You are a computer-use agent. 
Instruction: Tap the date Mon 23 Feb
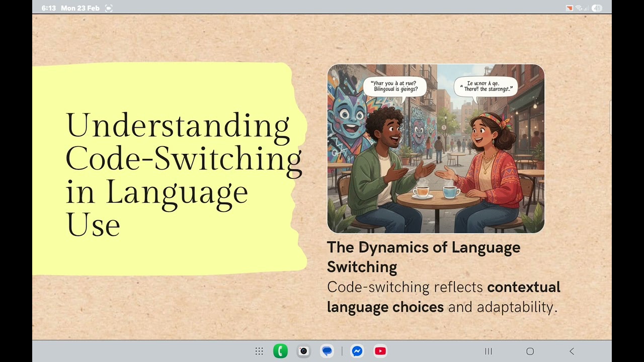point(80,8)
